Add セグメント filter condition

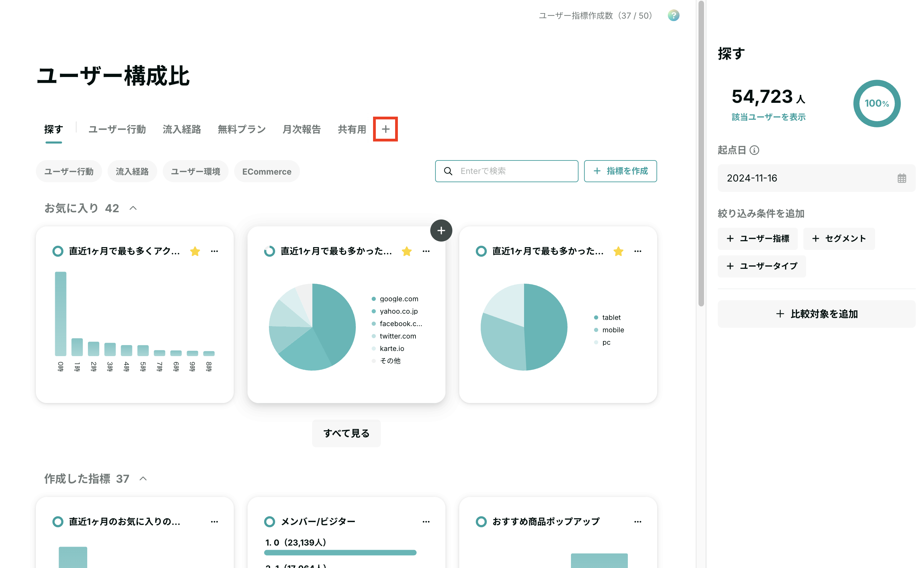839,238
